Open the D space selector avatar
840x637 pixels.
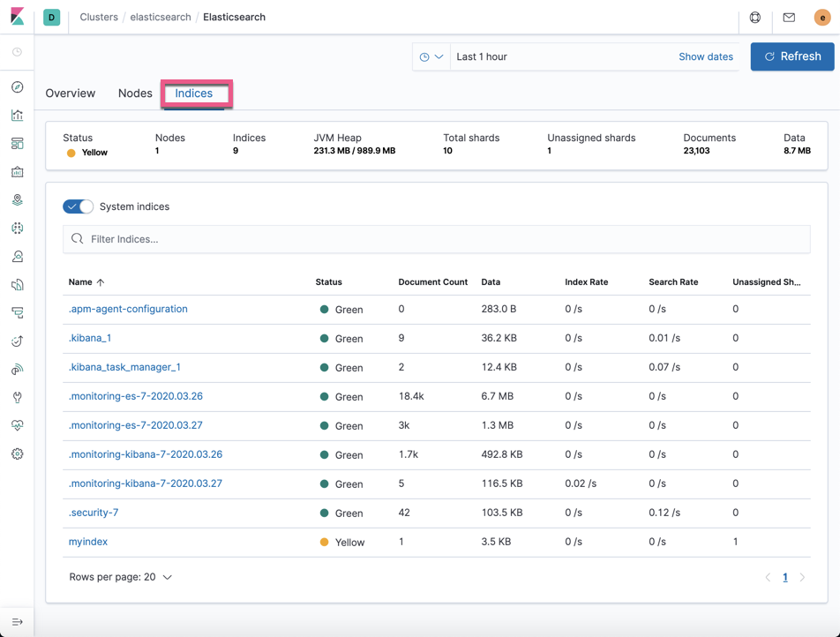pyautogui.click(x=51, y=17)
